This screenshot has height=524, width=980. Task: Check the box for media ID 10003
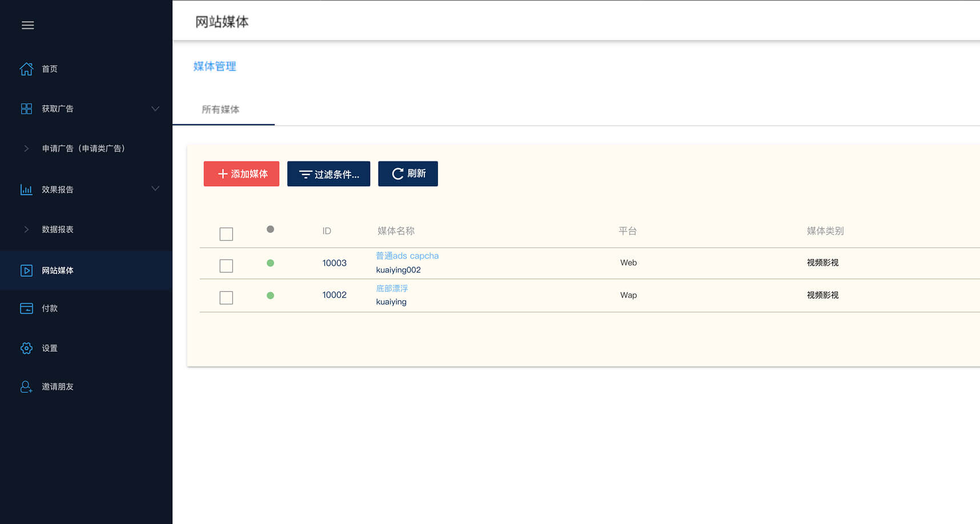click(226, 266)
